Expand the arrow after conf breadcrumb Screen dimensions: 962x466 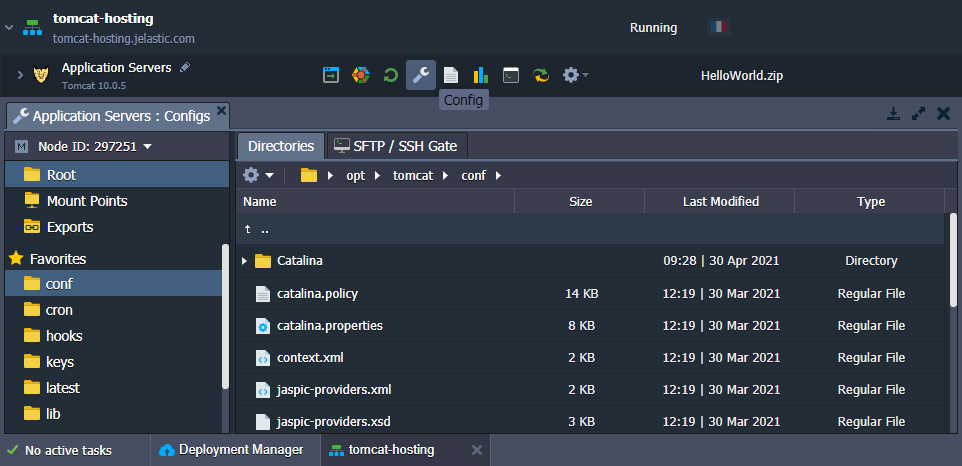(x=498, y=175)
